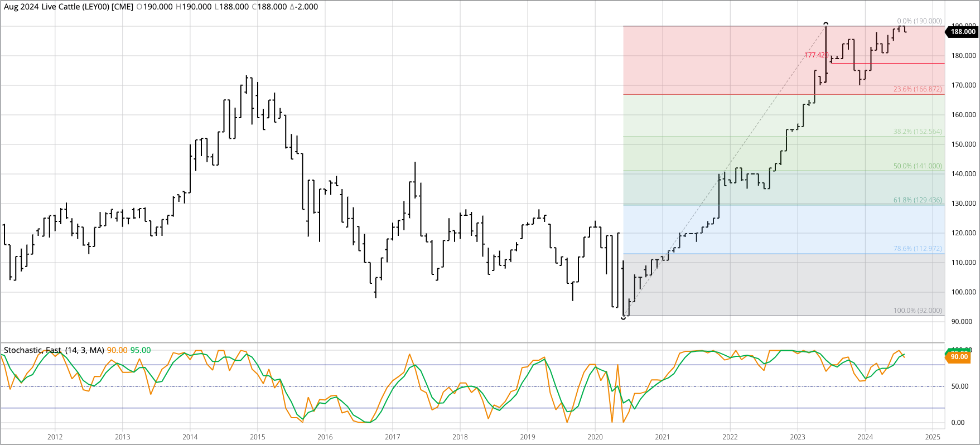Click the orange 90.00 stochastic header value
The image size is (980, 445).
click(x=117, y=350)
